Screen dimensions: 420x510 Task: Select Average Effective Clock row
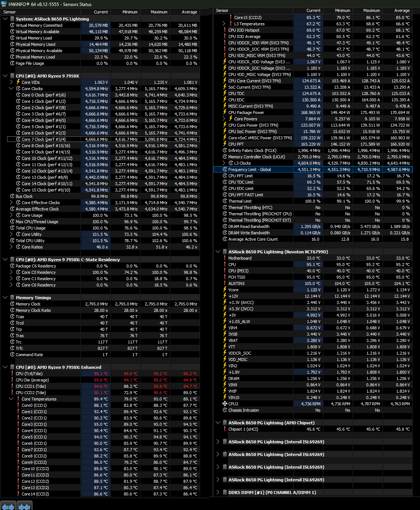(x=104, y=209)
